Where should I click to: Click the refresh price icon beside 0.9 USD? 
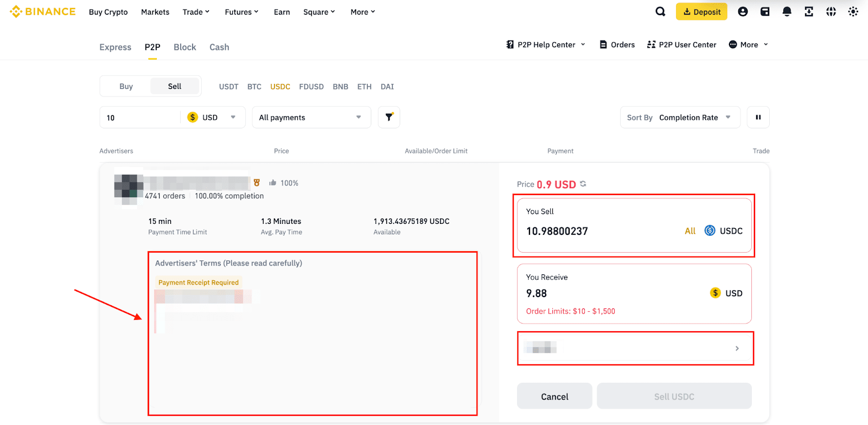tap(583, 184)
